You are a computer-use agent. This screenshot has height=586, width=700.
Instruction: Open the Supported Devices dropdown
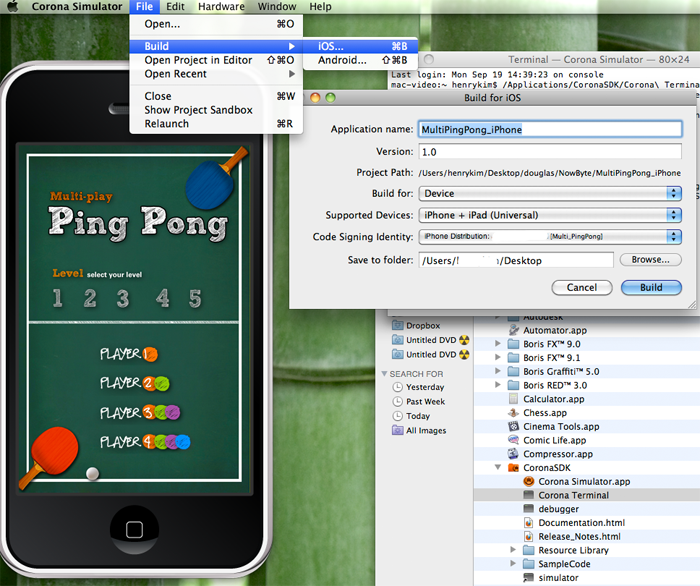point(550,215)
